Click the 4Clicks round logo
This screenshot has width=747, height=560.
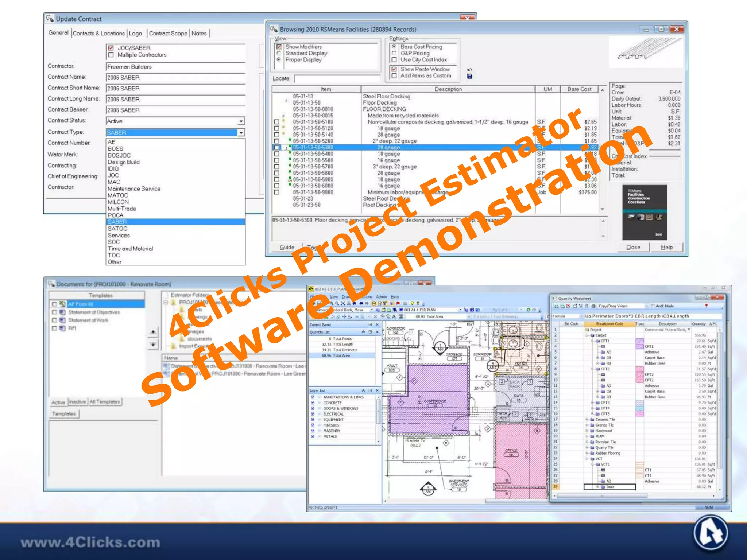click(711, 533)
